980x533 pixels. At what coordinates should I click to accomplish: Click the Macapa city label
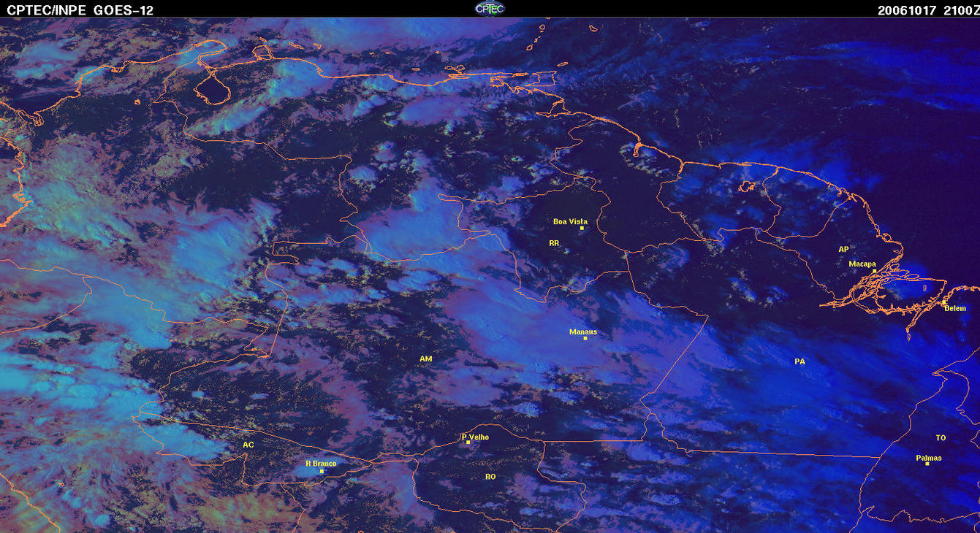862,264
